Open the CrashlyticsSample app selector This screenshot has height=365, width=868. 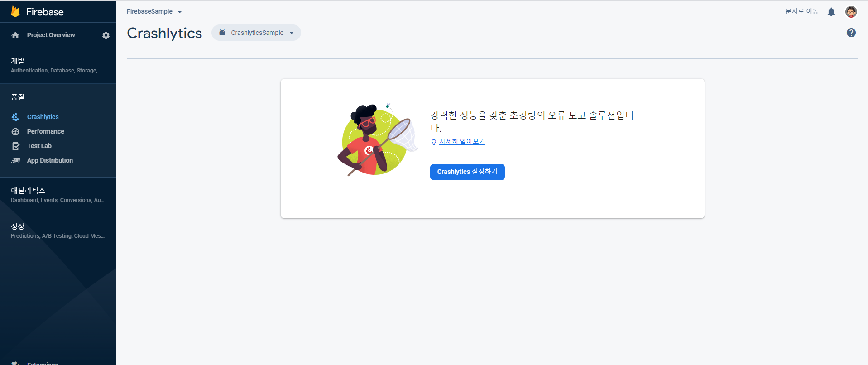point(256,33)
